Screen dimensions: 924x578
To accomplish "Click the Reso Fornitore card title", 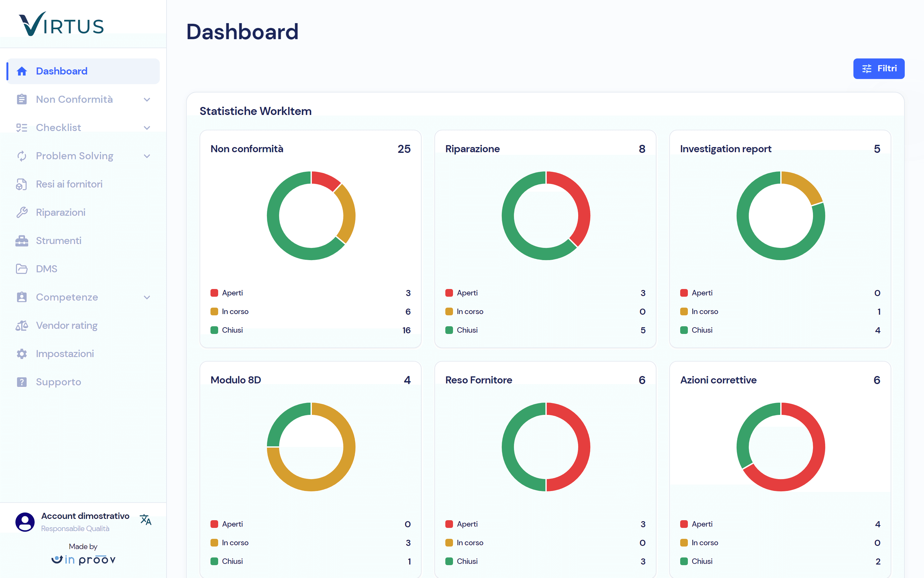I will pos(478,381).
